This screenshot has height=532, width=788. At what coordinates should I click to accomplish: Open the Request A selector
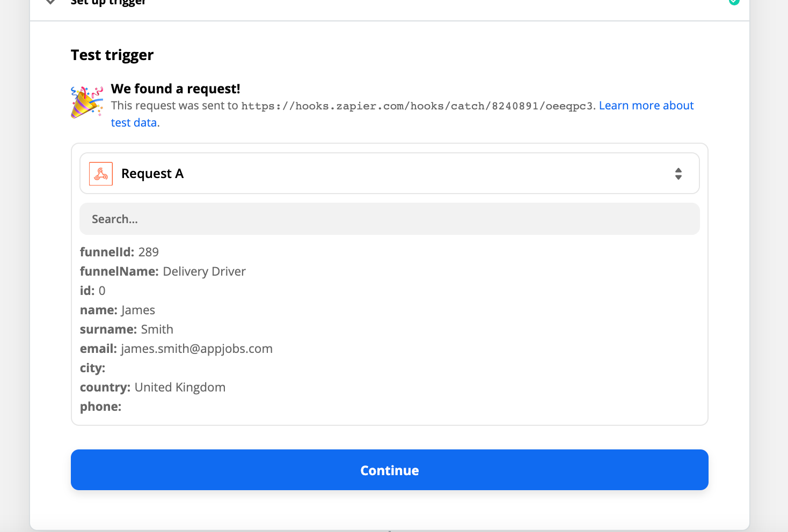click(x=390, y=174)
